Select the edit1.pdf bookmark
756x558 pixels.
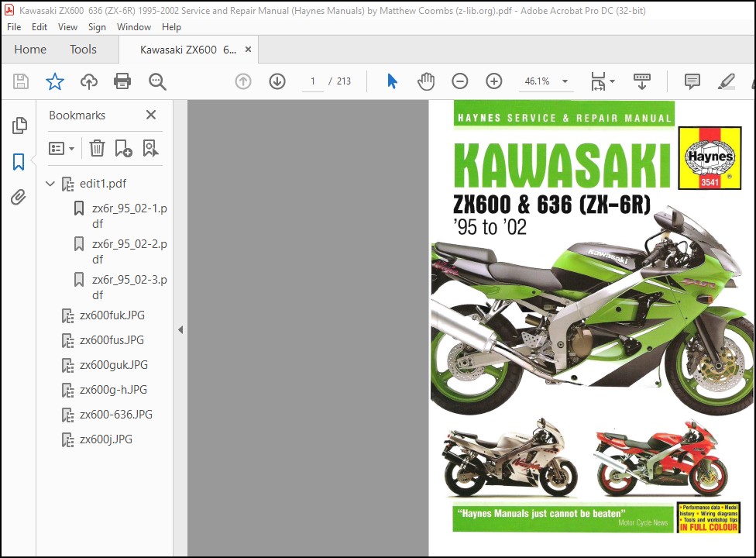pyautogui.click(x=103, y=183)
